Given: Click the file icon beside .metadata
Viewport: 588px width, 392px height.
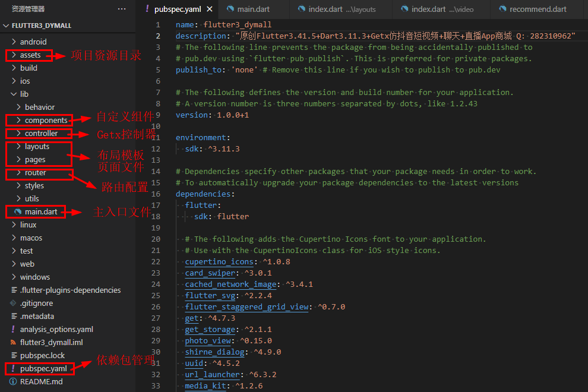Looking at the screenshot, I should click(14, 316).
